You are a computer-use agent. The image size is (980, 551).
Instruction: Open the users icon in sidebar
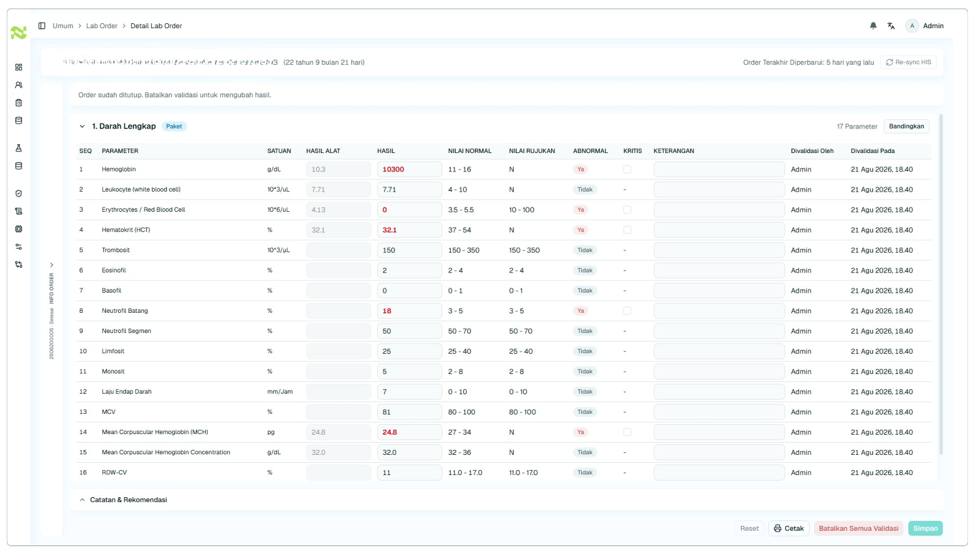pos(18,85)
